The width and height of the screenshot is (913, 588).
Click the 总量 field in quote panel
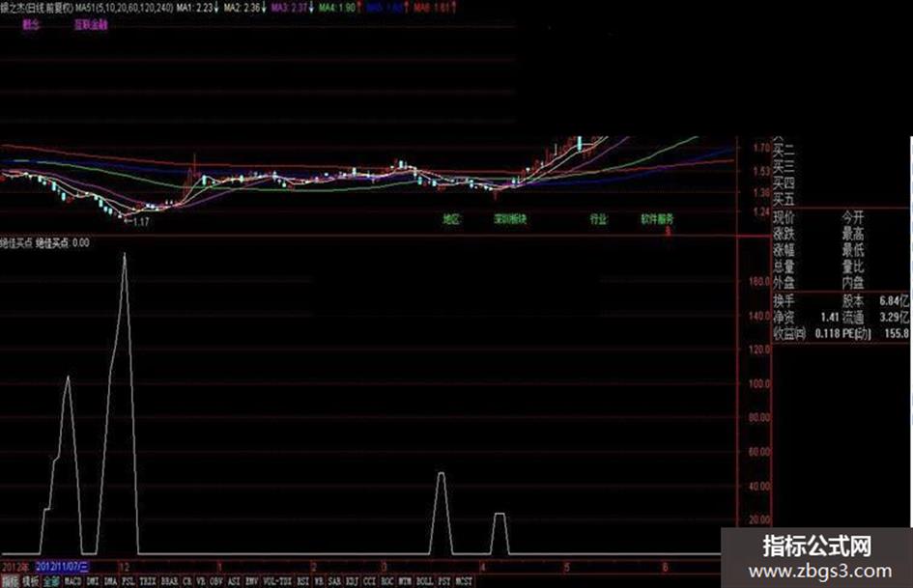784,266
